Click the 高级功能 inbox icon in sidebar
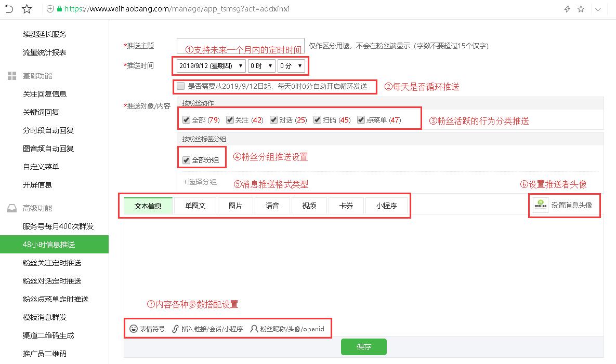Viewport: 616px width, 364px height. (x=12, y=208)
